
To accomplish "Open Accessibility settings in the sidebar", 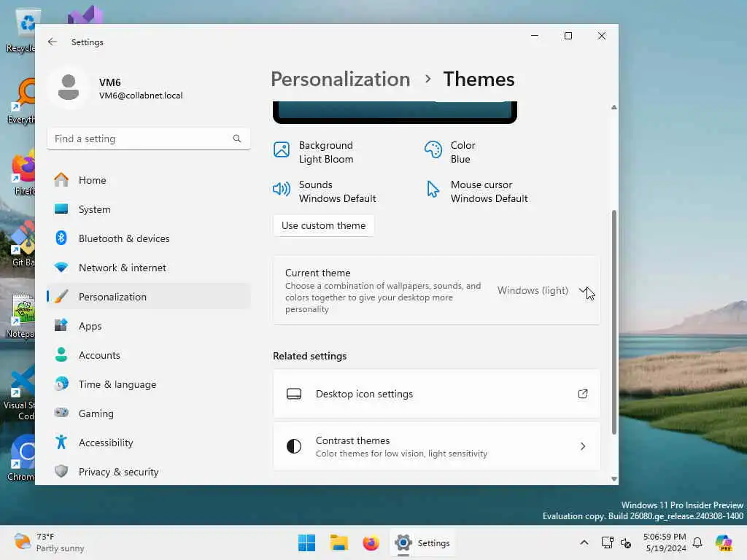I will pos(149,443).
